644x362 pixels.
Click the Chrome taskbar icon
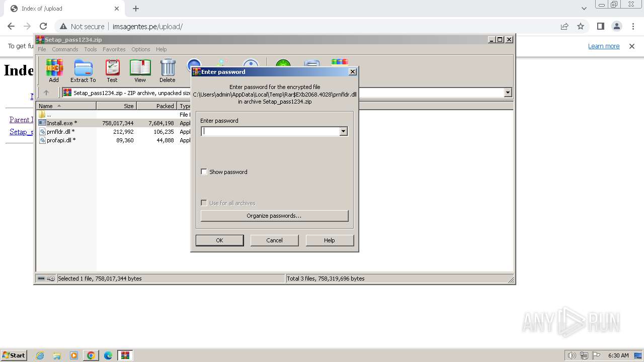[91, 355]
